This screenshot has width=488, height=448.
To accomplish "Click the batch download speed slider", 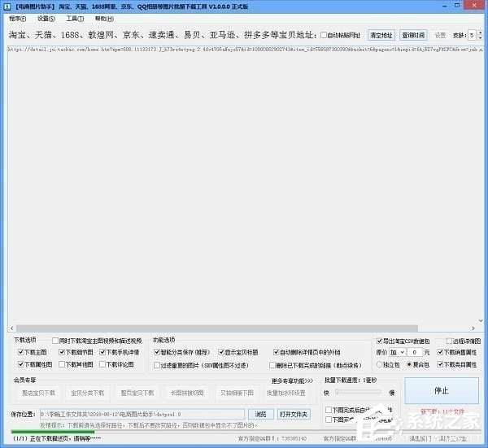I will [x=359, y=393].
